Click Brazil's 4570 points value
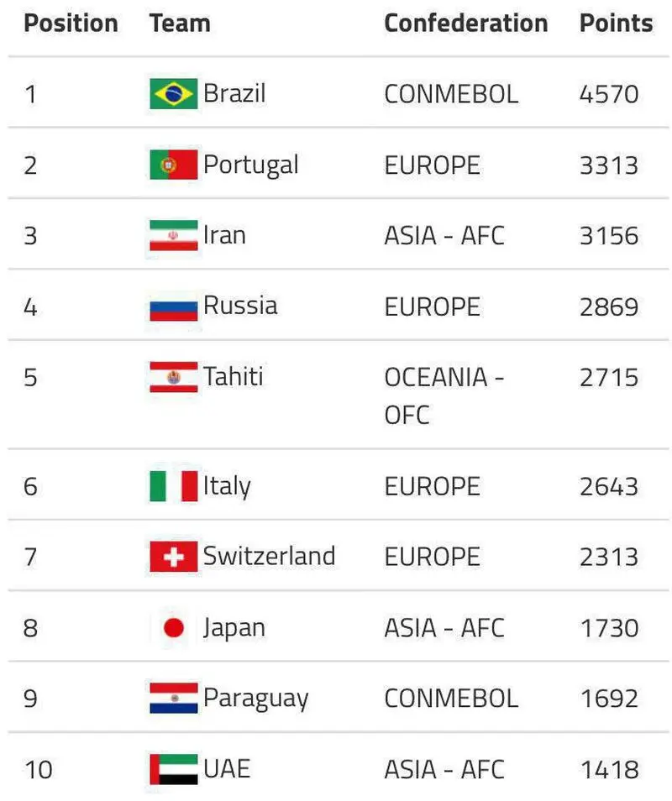The image size is (672, 801). click(x=609, y=94)
